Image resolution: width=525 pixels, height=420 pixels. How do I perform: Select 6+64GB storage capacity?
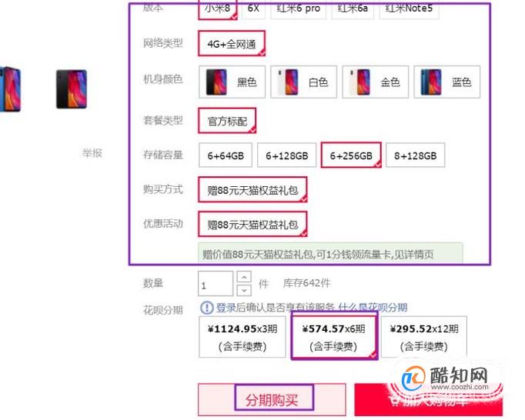[x=226, y=155]
